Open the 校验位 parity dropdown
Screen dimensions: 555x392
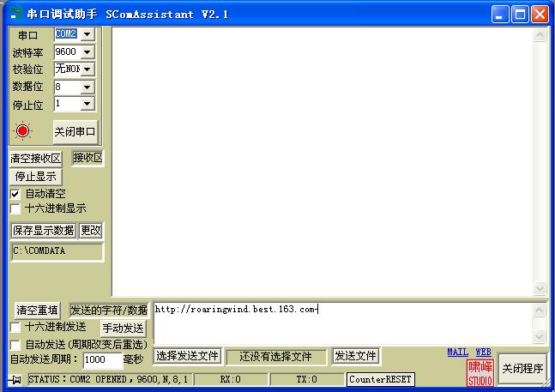[x=87, y=69]
